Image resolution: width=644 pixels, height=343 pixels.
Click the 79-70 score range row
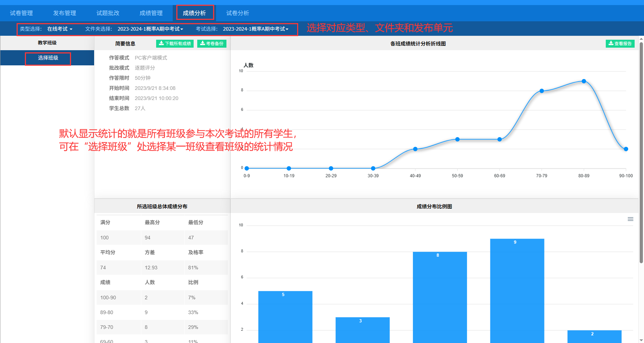[x=162, y=327]
